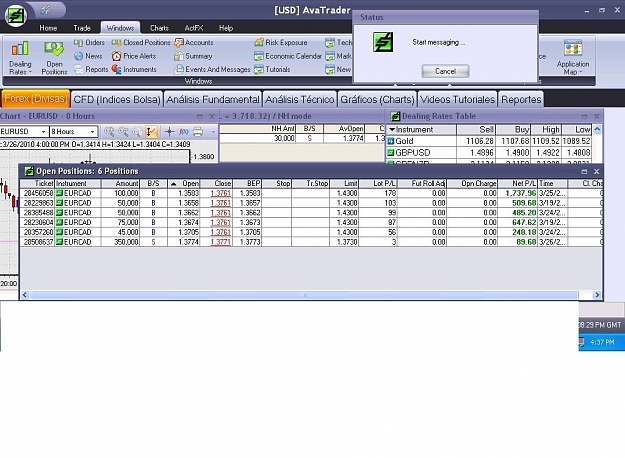The image size is (625, 458).
Task: Click zoom out icon on chart toolbar
Action: pos(123,132)
